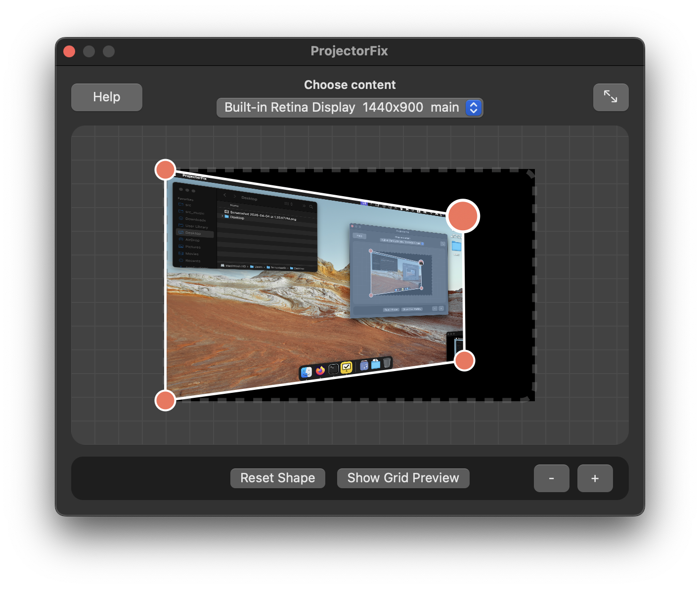Select Desktop in the Finder sidebar
This screenshot has height=589, width=700.
(194, 233)
